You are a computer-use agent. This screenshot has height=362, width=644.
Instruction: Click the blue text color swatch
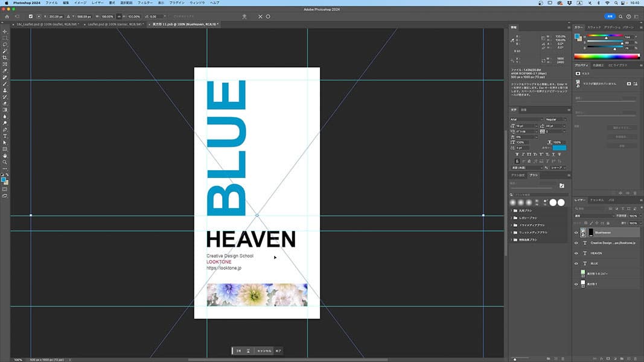559,147
